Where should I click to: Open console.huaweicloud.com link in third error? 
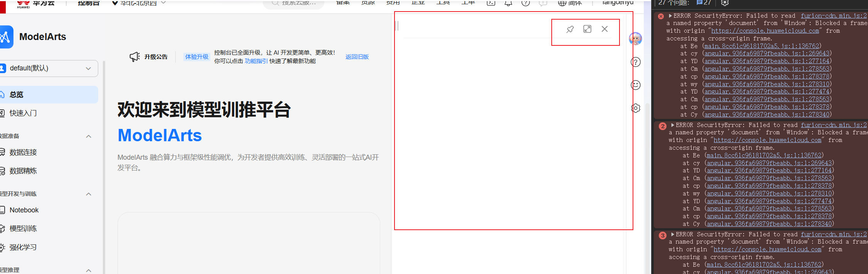[767, 249]
